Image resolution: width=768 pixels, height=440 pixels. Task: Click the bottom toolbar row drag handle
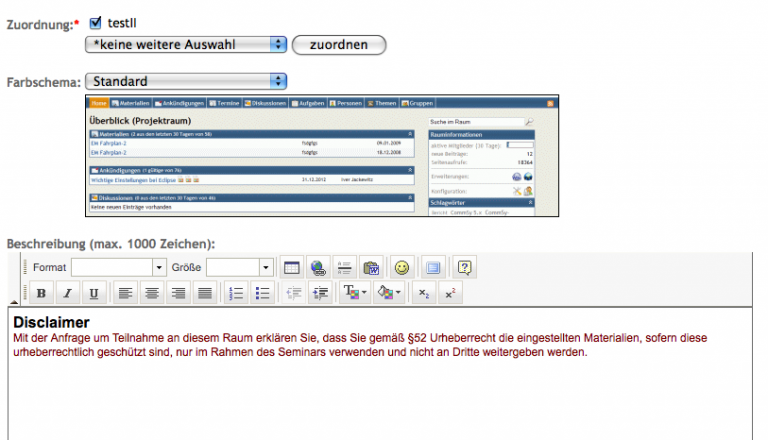[x=25, y=293]
